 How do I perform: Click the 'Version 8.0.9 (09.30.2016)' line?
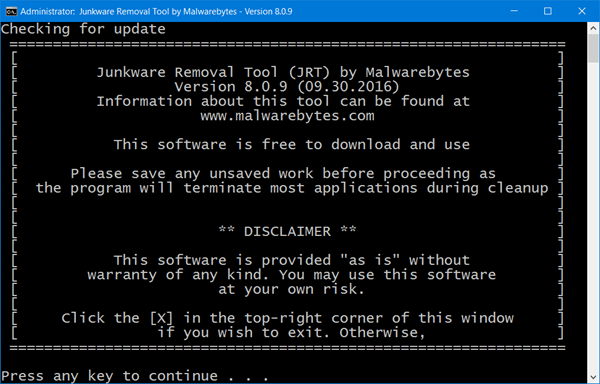click(x=287, y=87)
